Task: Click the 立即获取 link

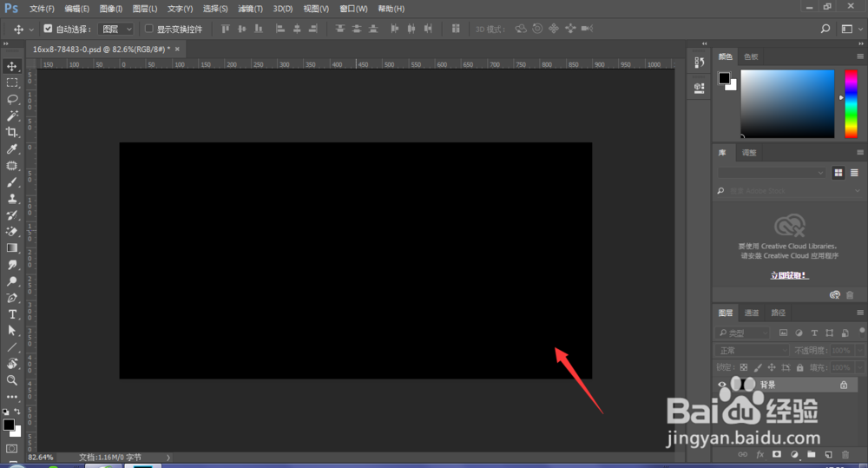Action: pyautogui.click(x=789, y=275)
